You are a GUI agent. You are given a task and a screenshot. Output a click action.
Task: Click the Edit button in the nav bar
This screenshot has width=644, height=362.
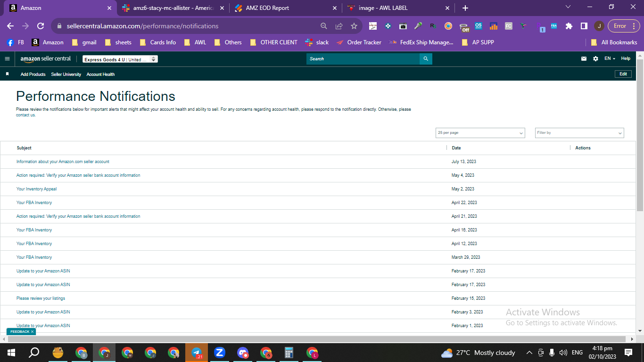tap(623, 74)
